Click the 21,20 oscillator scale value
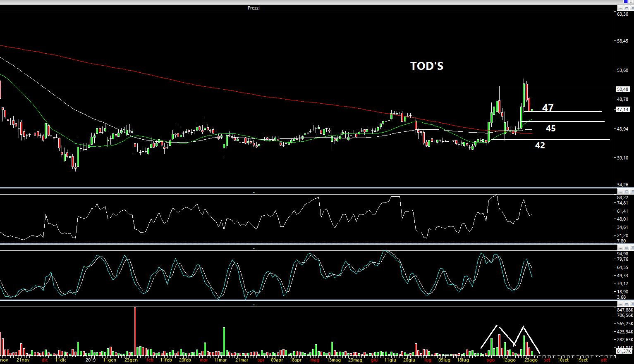The width and height of the screenshot is (634, 364). click(x=622, y=236)
